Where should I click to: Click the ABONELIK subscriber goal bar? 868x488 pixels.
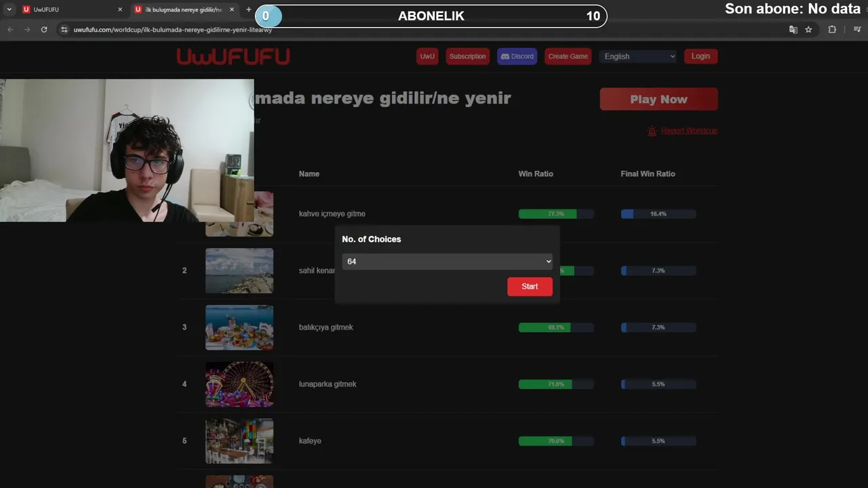click(x=431, y=16)
